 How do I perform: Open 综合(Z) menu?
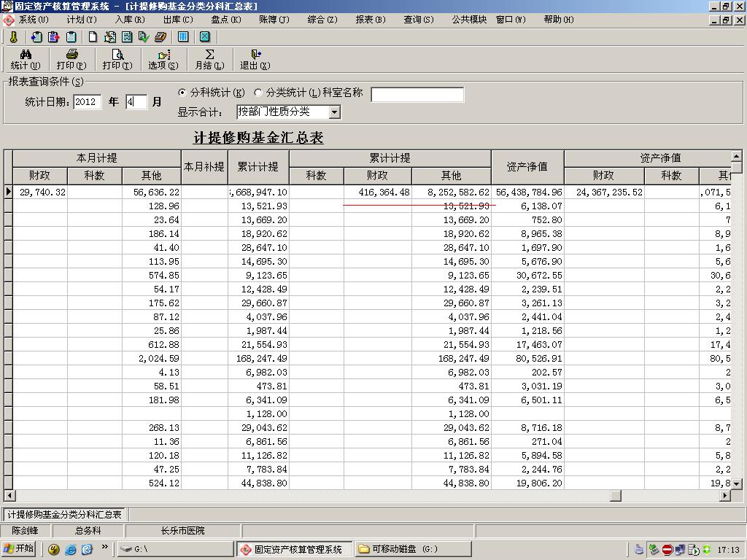322,20
